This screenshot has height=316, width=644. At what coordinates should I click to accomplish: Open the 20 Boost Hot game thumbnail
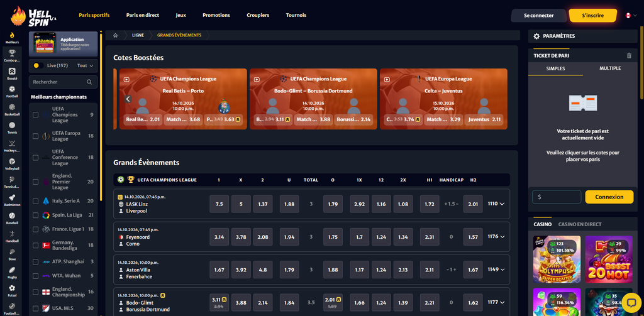pos(609,259)
